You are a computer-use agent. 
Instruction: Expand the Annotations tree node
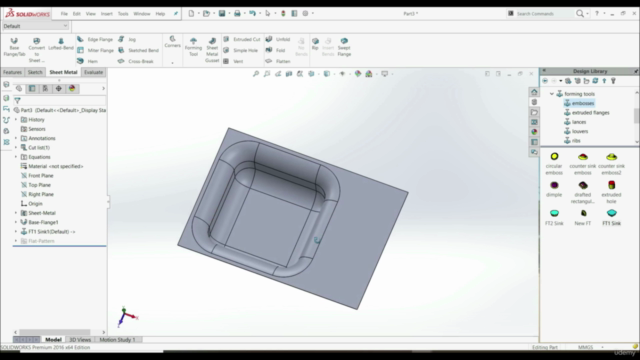tap(16, 138)
